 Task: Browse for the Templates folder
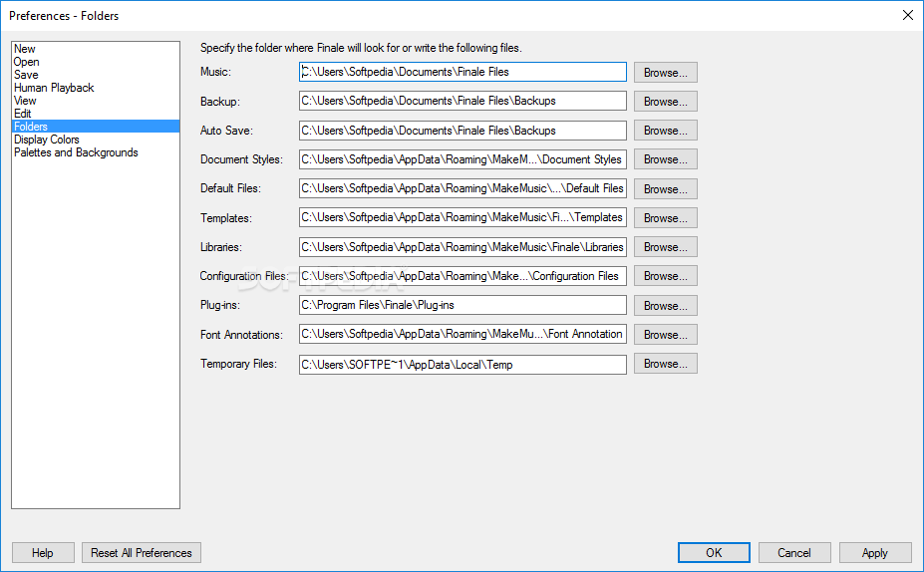click(x=665, y=218)
